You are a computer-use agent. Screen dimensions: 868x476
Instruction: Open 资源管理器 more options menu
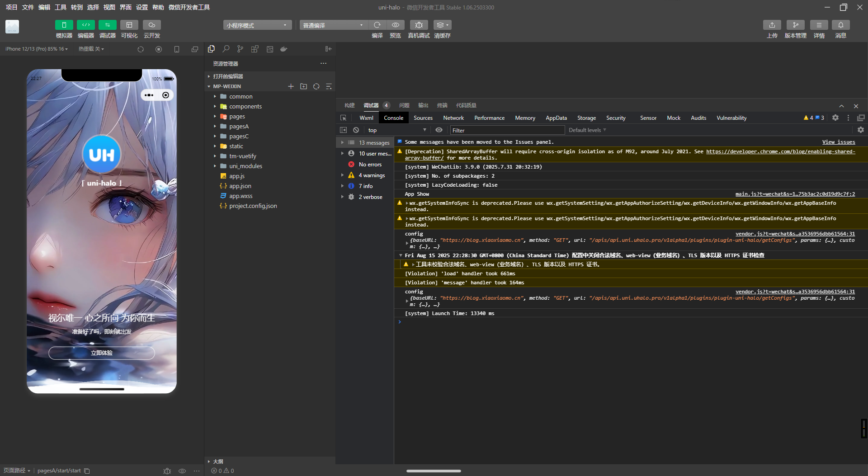pos(323,63)
